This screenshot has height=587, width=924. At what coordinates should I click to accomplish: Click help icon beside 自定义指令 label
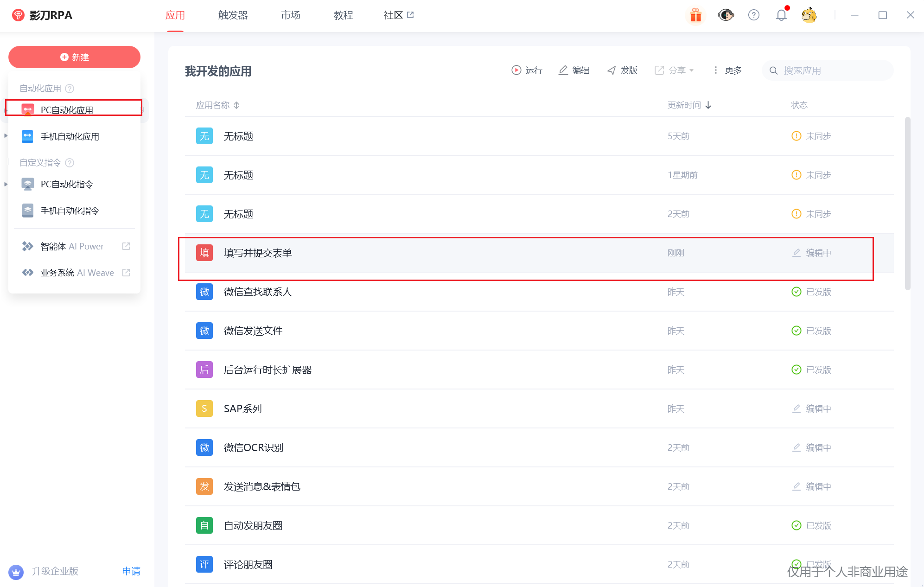[x=70, y=163]
